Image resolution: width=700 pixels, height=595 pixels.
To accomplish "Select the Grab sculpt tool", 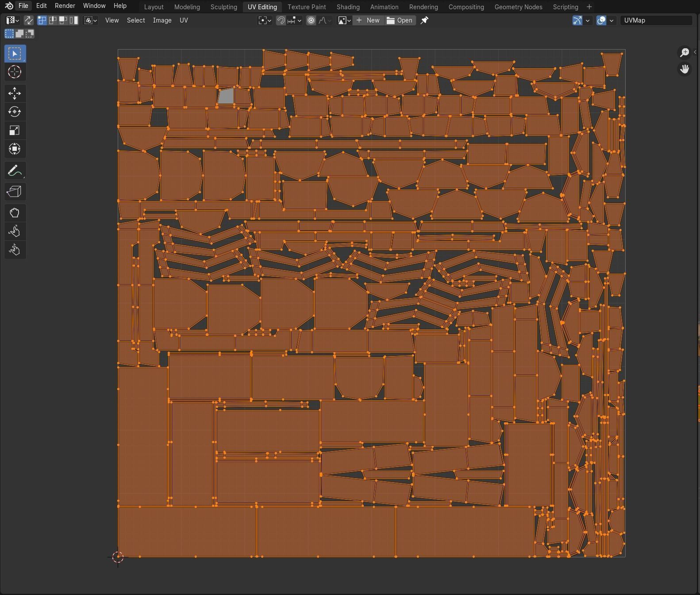I will pos(15,212).
